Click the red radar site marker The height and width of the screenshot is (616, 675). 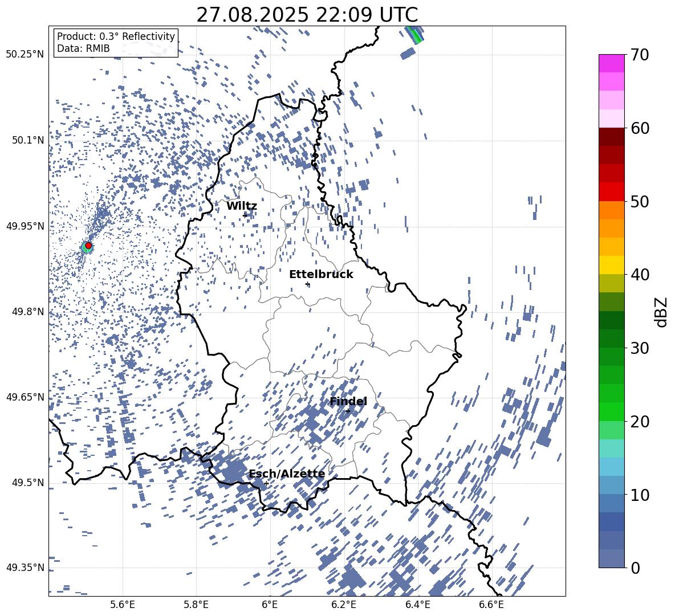pyautogui.click(x=88, y=246)
